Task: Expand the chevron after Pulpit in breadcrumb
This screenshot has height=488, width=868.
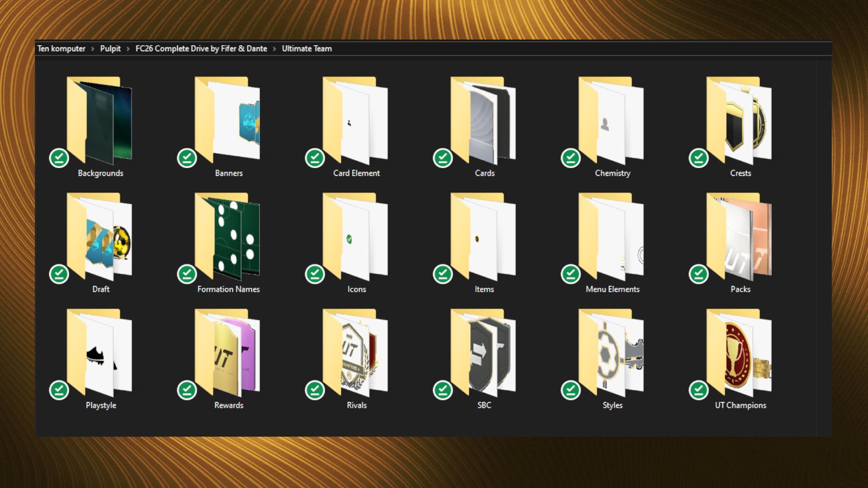Action: 128,49
